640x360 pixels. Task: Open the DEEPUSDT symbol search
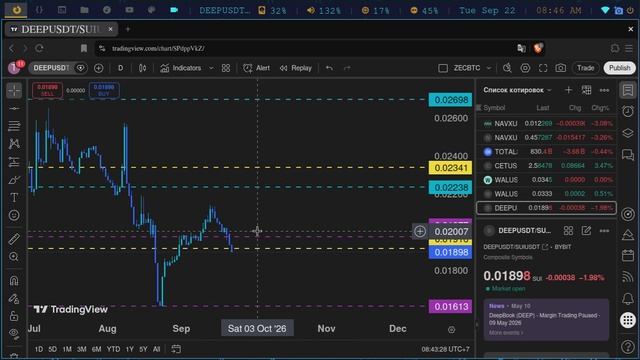pyautogui.click(x=51, y=68)
